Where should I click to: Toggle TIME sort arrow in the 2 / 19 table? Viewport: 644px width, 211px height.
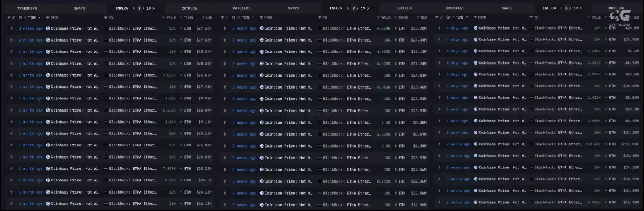pos(253,17)
